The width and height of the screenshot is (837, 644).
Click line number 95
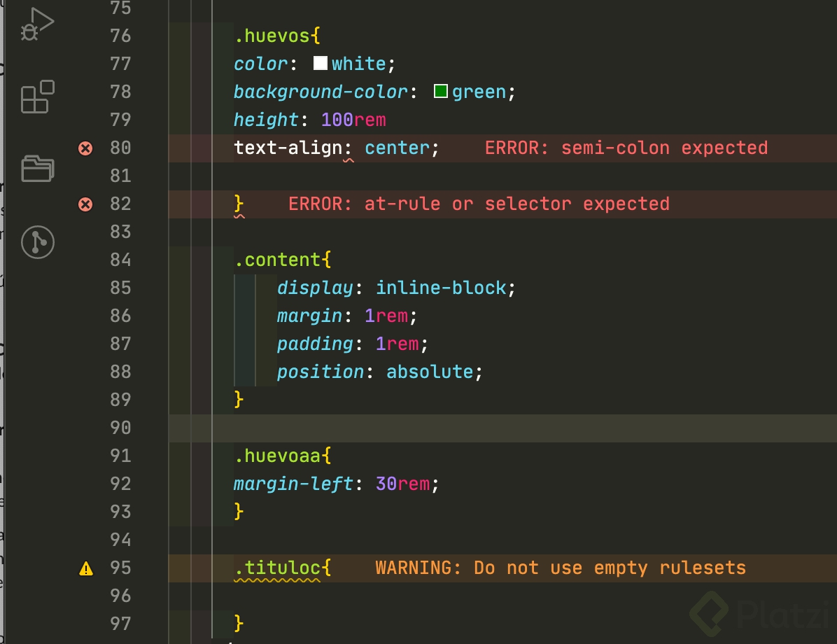coord(120,568)
